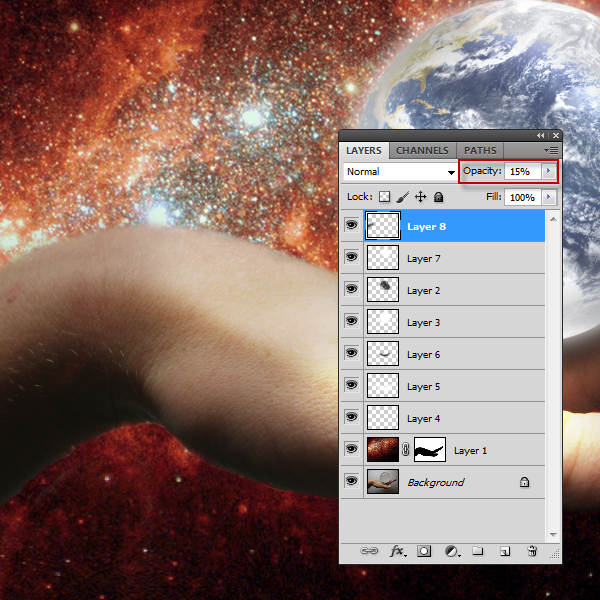Screen dimensions: 600x600
Task: Click the layer list scroll down arrow
Action: (553, 534)
